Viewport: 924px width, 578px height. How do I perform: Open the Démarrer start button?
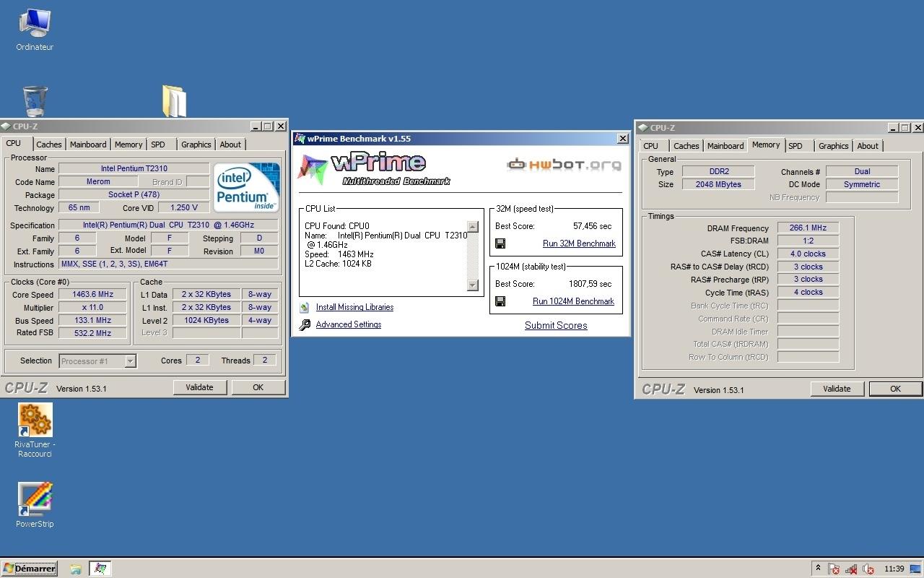pyautogui.click(x=29, y=569)
